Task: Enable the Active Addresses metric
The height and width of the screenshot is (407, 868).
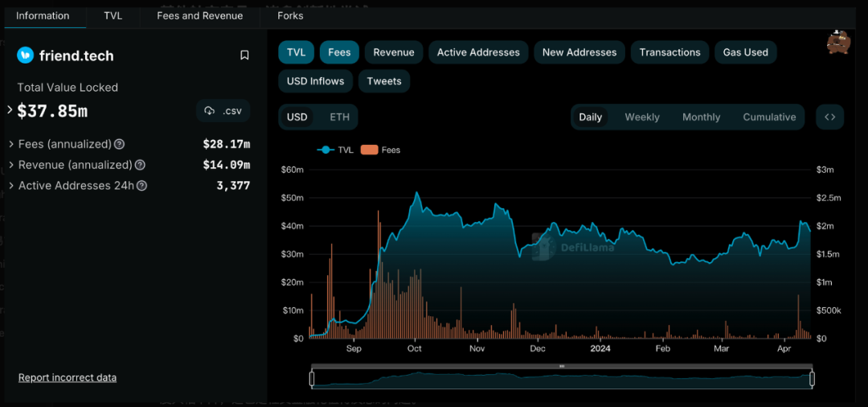Action: pyautogui.click(x=478, y=52)
